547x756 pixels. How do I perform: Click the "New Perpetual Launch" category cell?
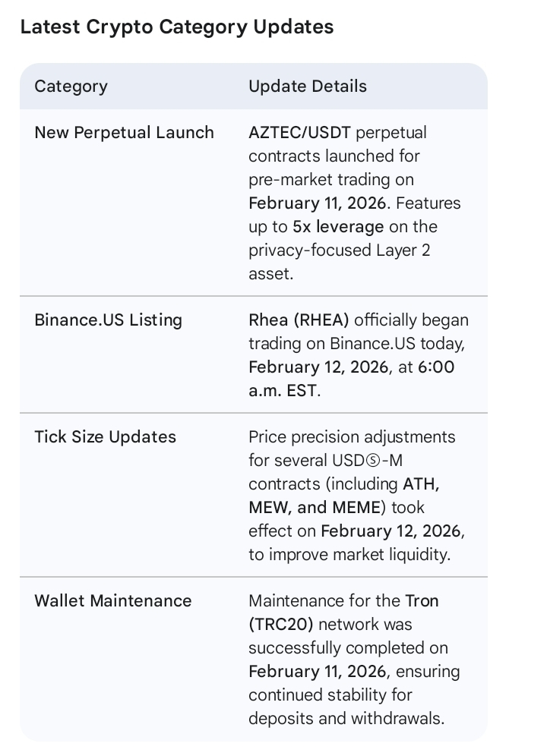pos(124,133)
